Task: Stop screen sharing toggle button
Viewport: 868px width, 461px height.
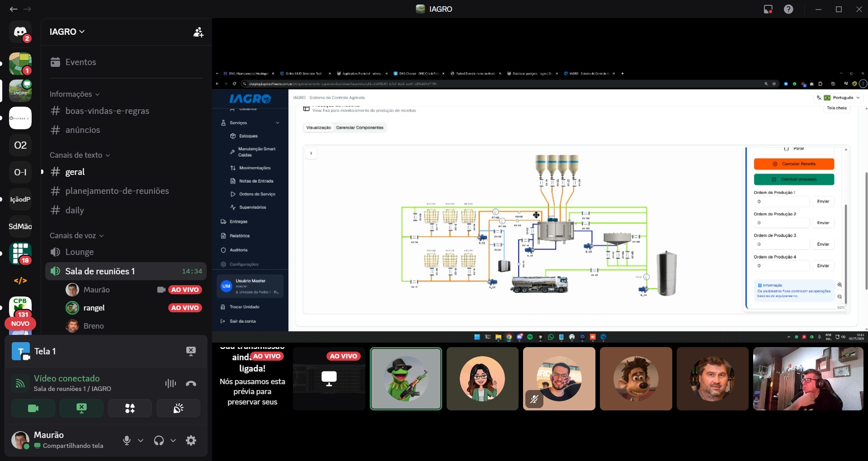Action: pyautogui.click(x=81, y=409)
